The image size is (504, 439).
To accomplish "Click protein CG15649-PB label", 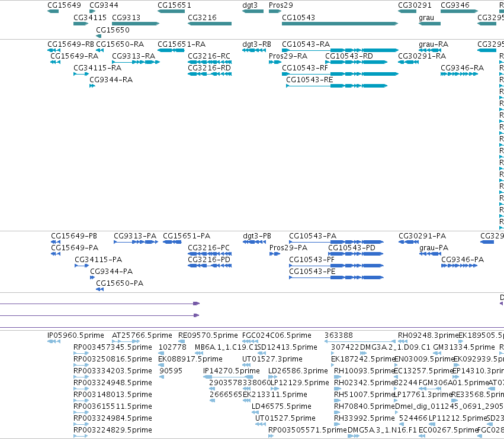I will point(74,236).
